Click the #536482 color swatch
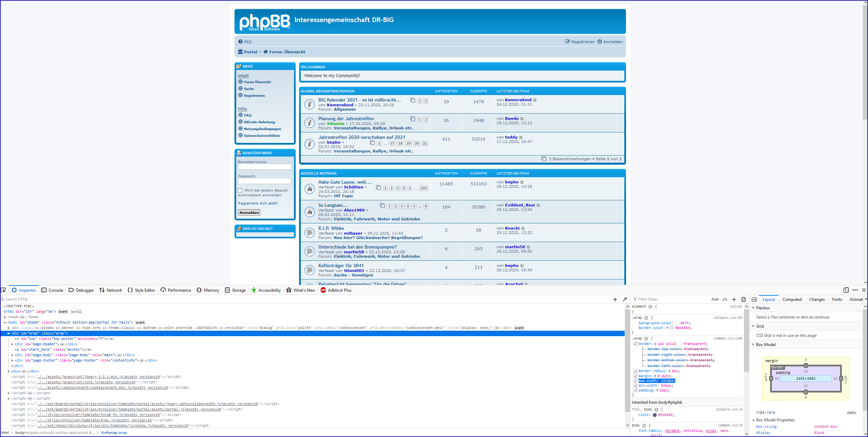This screenshot has width=868, height=437. pos(655,415)
